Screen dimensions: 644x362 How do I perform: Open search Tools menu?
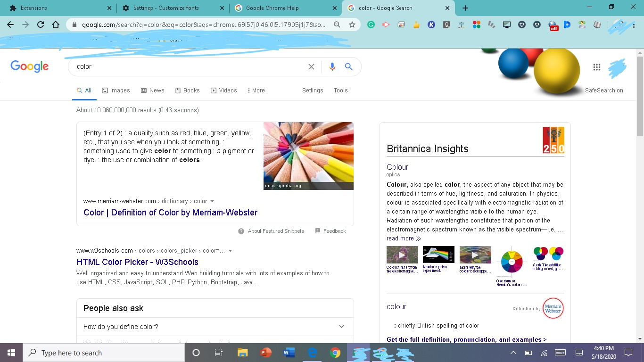pos(340,90)
